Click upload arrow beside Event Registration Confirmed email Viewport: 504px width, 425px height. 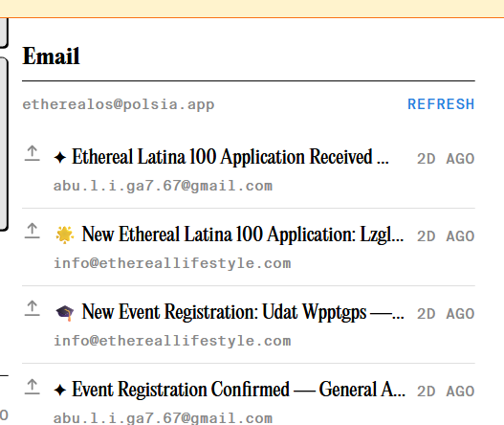click(33, 387)
